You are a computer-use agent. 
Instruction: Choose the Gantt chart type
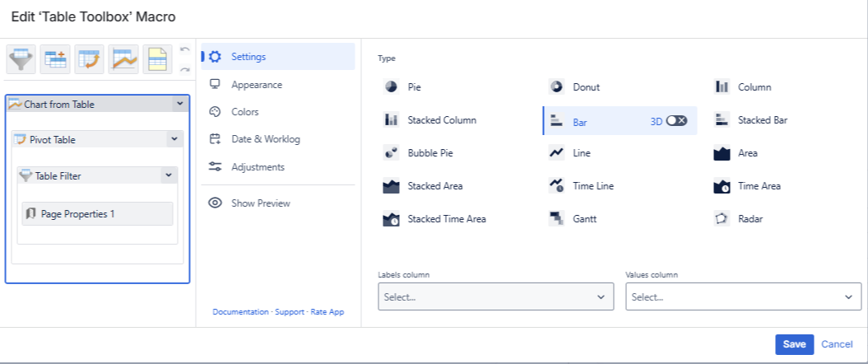click(584, 219)
